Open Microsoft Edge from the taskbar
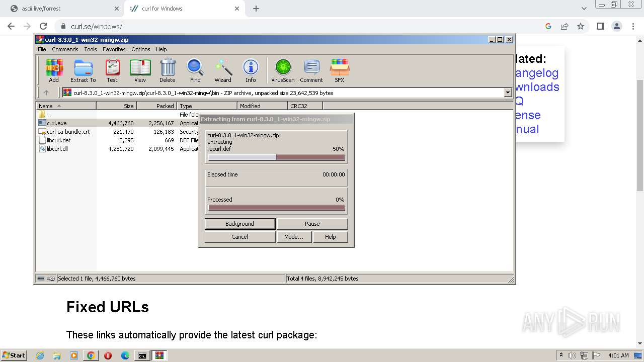 (125, 355)
